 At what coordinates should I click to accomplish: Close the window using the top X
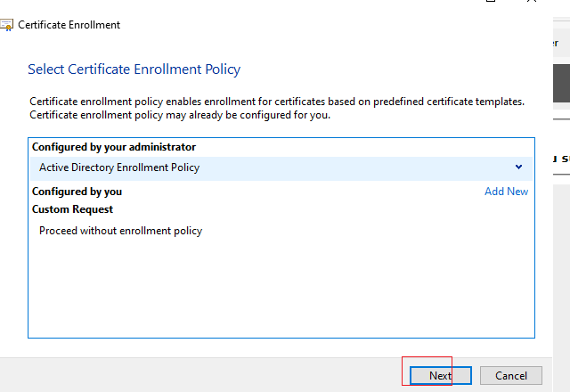point(532,1)
